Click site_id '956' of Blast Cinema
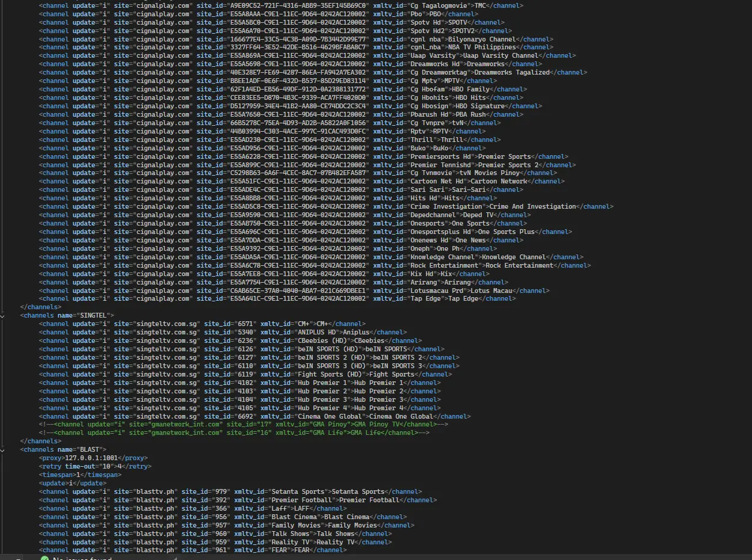 pyautogui.click(x=221, y=517)
